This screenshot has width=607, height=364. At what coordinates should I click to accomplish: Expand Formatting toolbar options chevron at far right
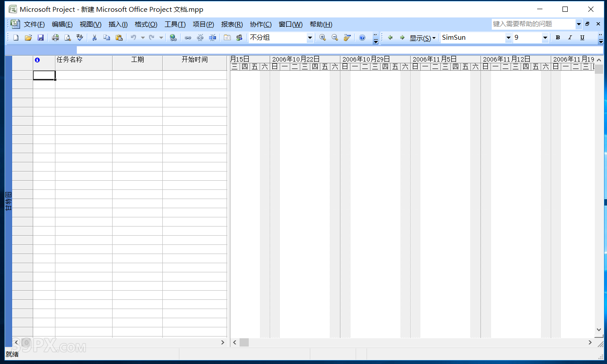[x=601, y=38]
